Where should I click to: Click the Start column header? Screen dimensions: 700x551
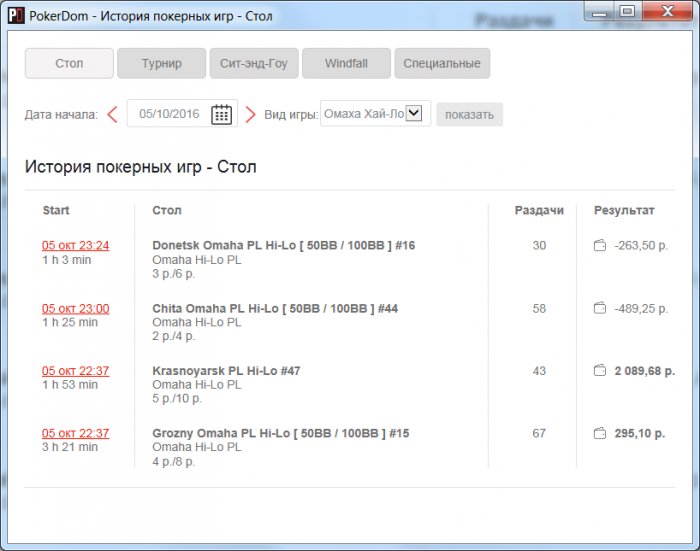pyautogui.click(x=56, y=210)
